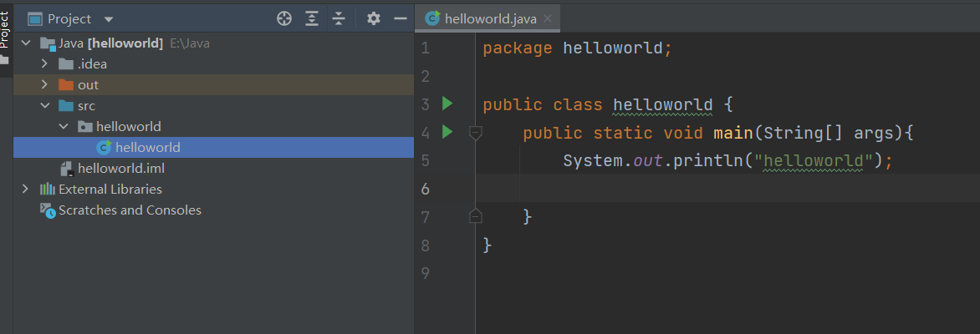Click the Project panel title label
Screen dimensions: 980x334
[69, 18]
